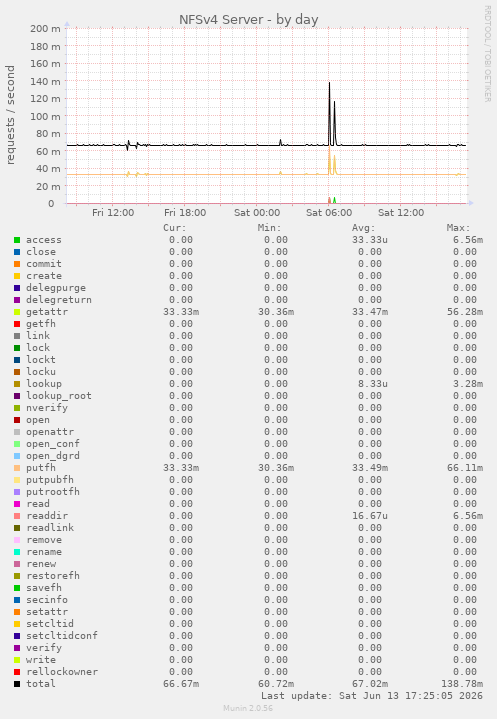Click the lookup Max value '3.28m'
Screen dimensions: 497x719
click(468, 384)
